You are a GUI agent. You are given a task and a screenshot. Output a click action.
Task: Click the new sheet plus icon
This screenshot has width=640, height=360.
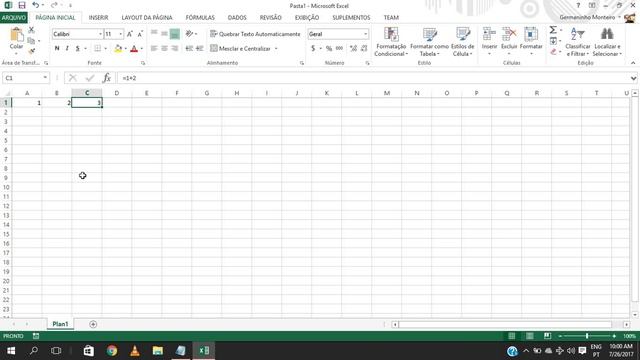tap(93, 324)
